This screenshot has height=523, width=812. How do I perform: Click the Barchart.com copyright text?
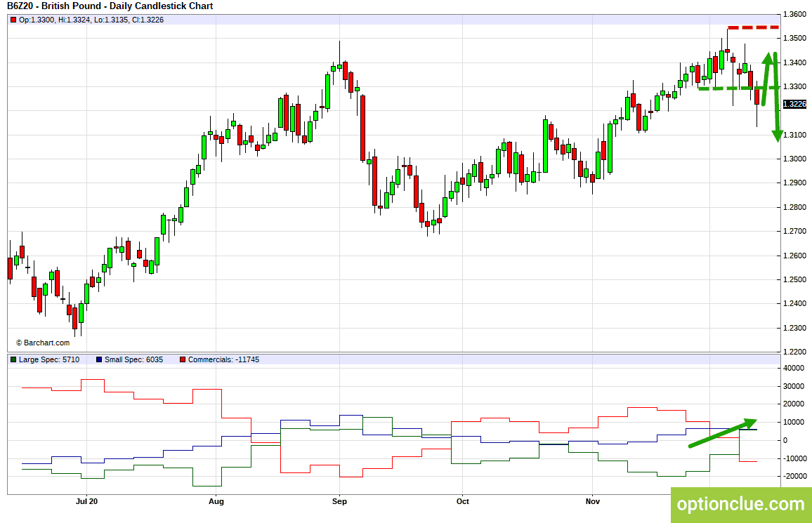point(42,343)
